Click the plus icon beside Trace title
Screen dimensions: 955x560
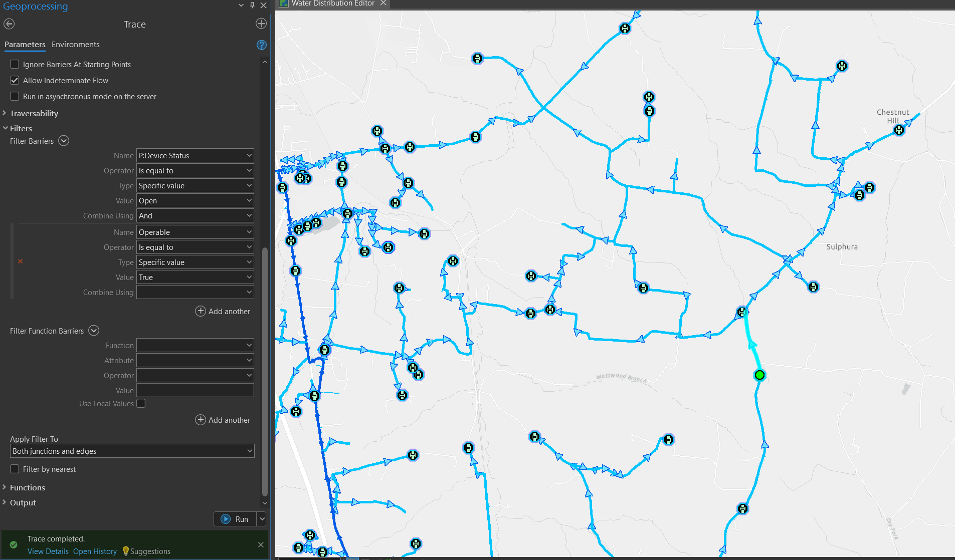click(x=261, y=23)
